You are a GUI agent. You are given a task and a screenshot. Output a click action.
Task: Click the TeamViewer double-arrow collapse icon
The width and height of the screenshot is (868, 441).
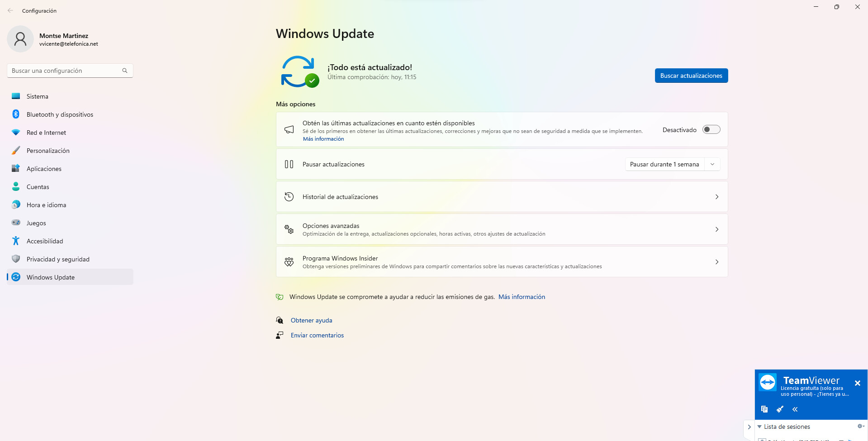[795, 409]
